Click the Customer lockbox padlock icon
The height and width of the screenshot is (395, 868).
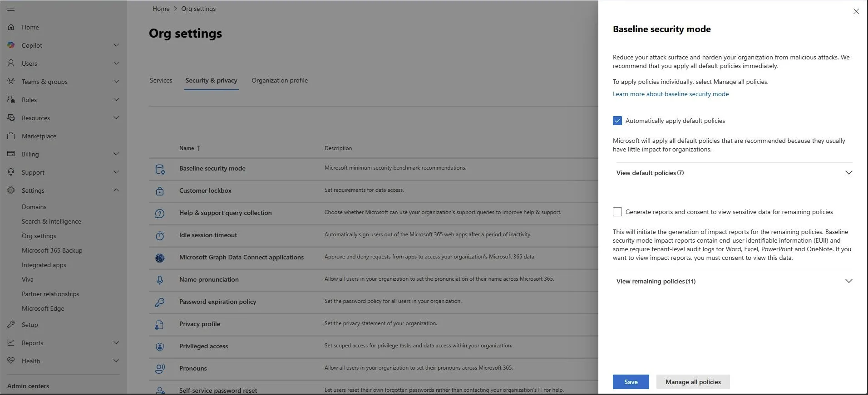tap(160, 191)
